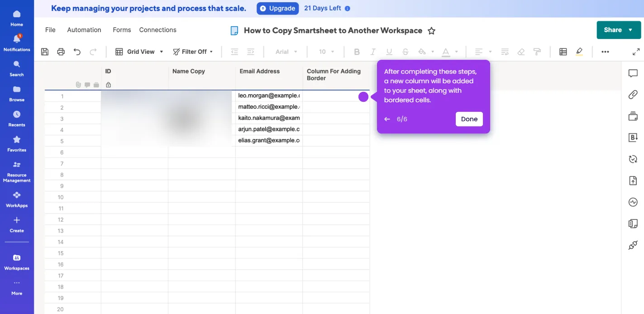
Task: Open Home in the left sidebar
Action: coord(17,18)
